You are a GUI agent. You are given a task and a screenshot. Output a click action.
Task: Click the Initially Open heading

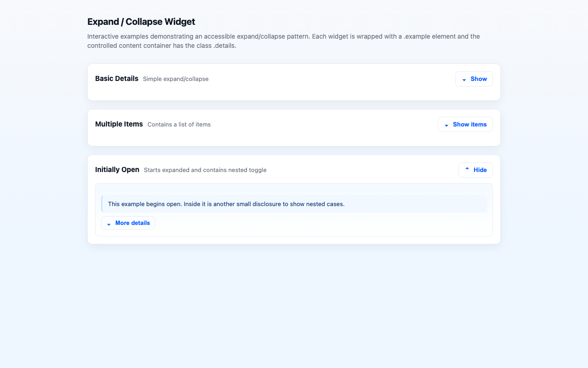[117, 170]
